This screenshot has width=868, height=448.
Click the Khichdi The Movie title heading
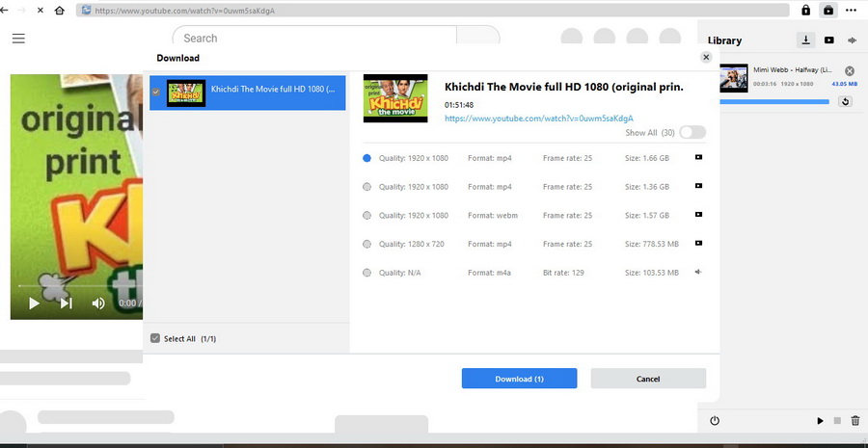coord(564,87)
